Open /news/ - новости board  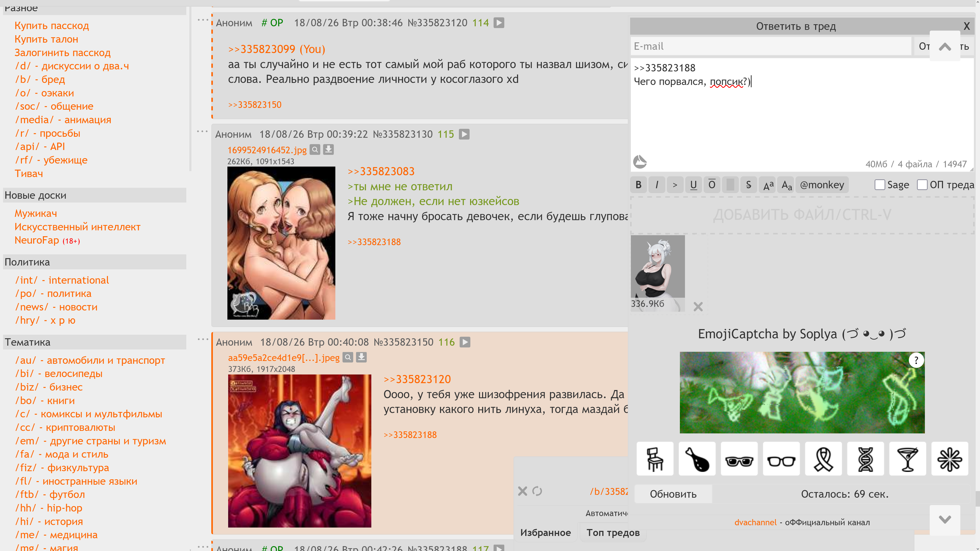(x=56, y=307)
